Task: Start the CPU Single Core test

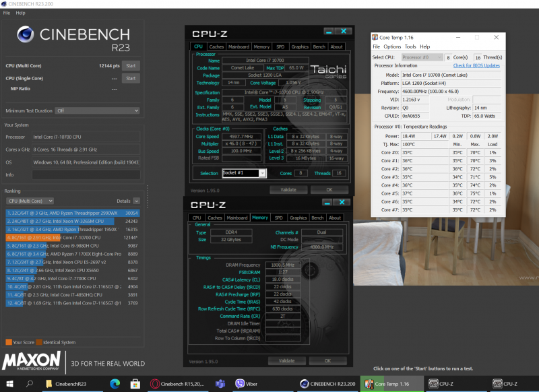Action: (x=131, y=78)
